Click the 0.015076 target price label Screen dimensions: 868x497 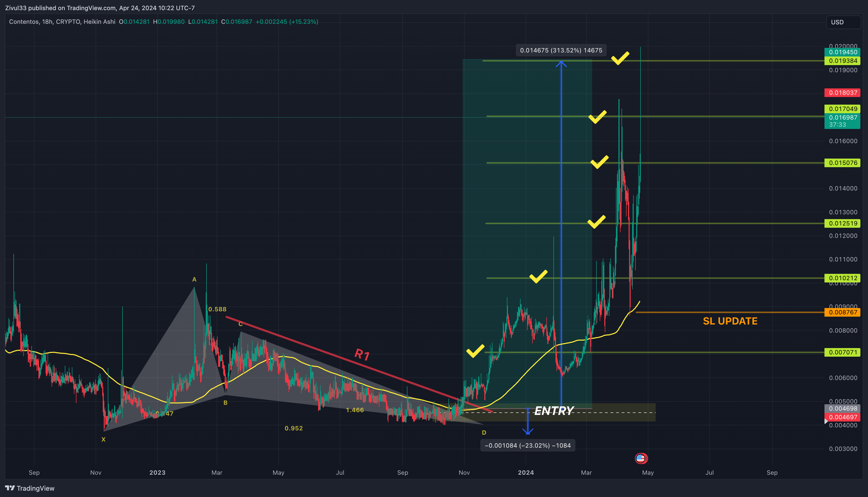coord(842,163)
